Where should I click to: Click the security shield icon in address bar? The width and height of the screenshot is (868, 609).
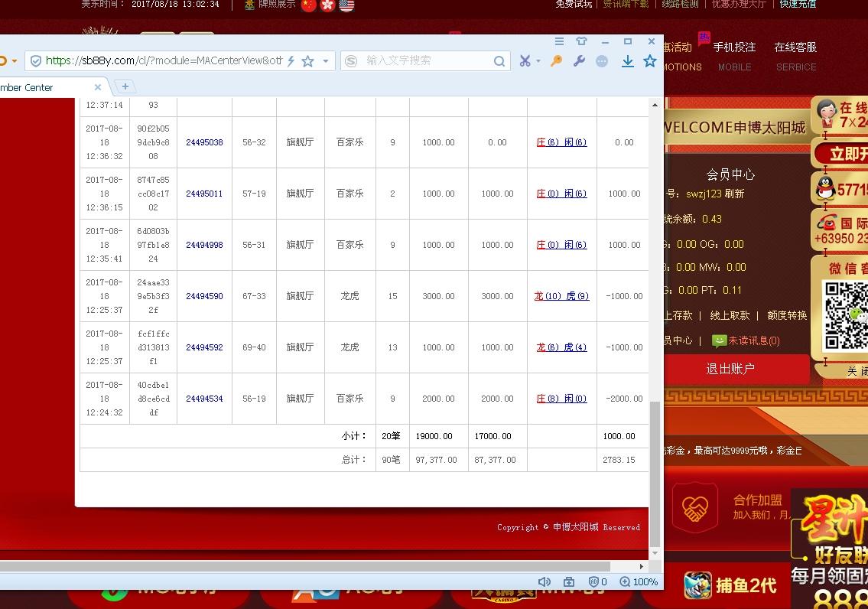pos(35,61)
